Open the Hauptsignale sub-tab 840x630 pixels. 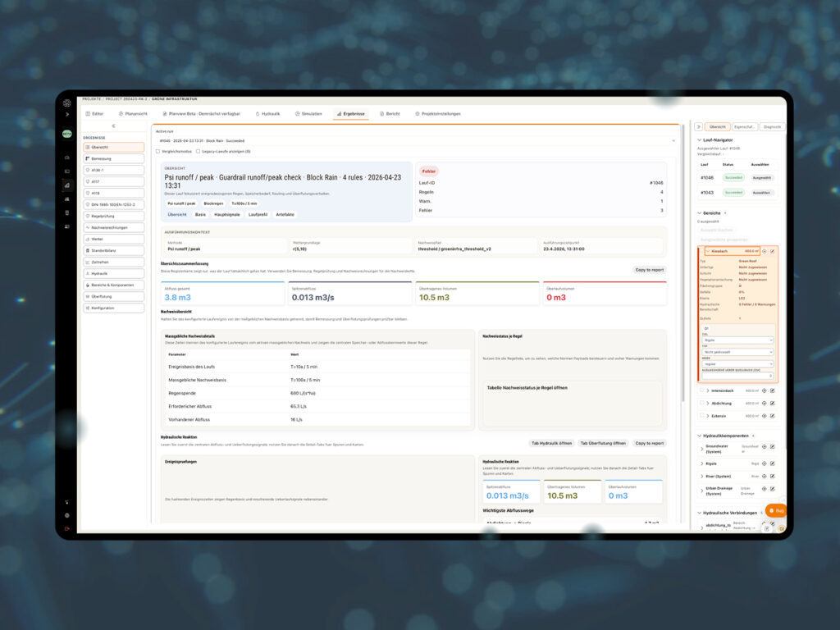click(x=227, y=215)
